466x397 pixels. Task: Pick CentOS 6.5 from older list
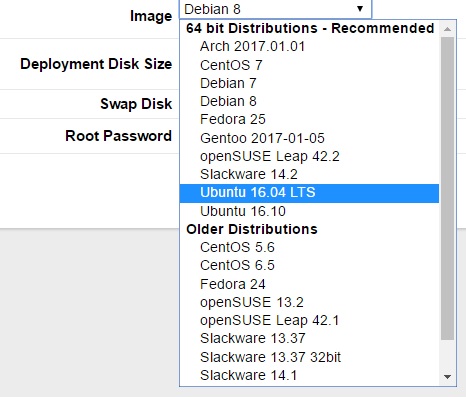coord(309,266)
